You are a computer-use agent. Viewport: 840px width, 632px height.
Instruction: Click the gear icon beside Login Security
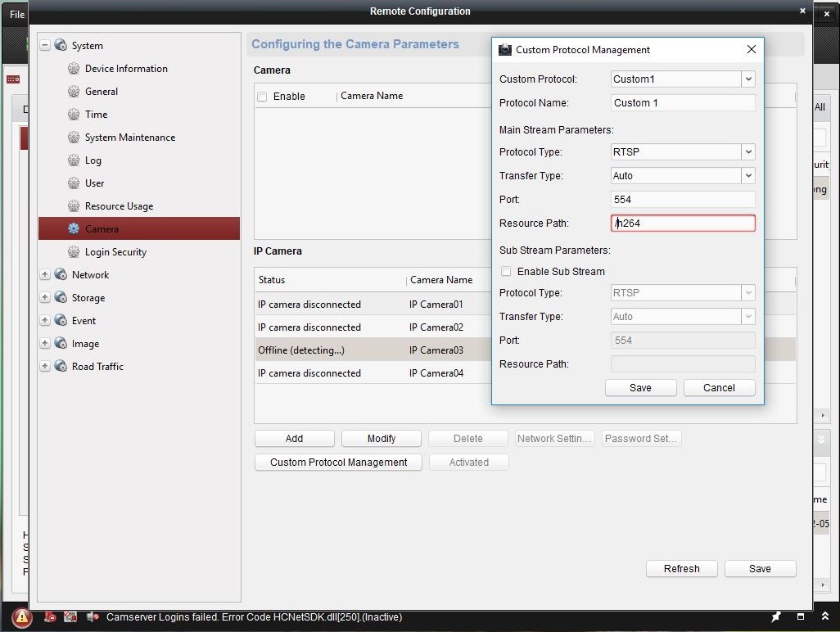tap(74, 252)
